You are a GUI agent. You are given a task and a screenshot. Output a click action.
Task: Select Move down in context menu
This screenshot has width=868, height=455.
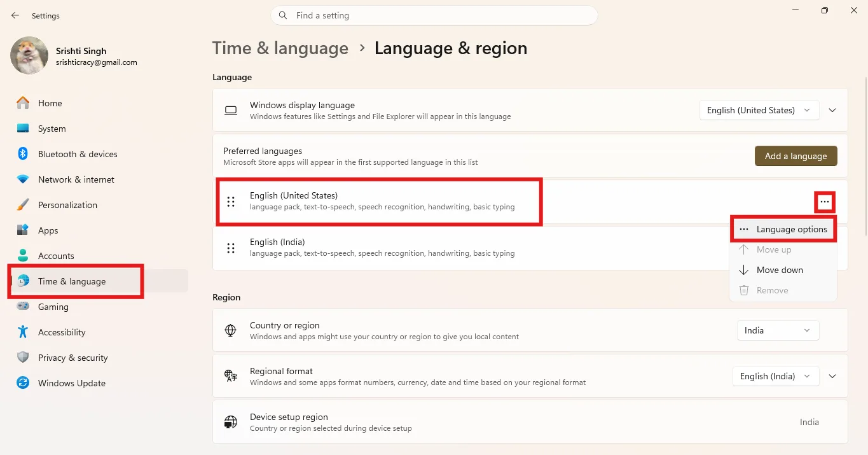[x=783, y=270]
